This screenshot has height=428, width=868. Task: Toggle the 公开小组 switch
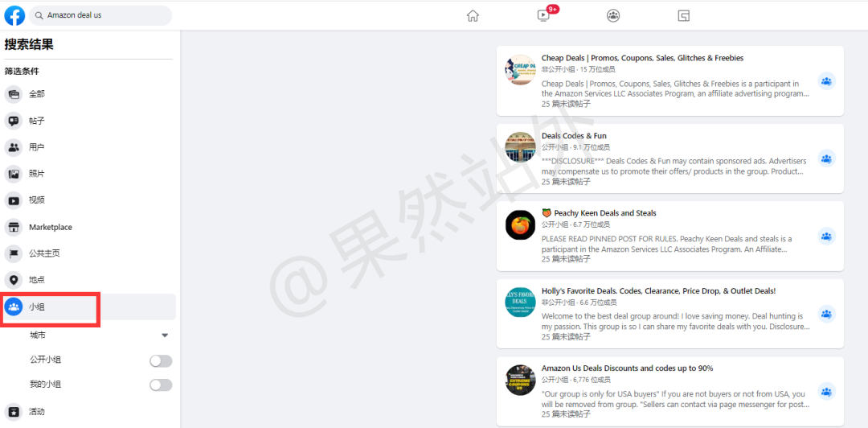click(x=161, y=361)
